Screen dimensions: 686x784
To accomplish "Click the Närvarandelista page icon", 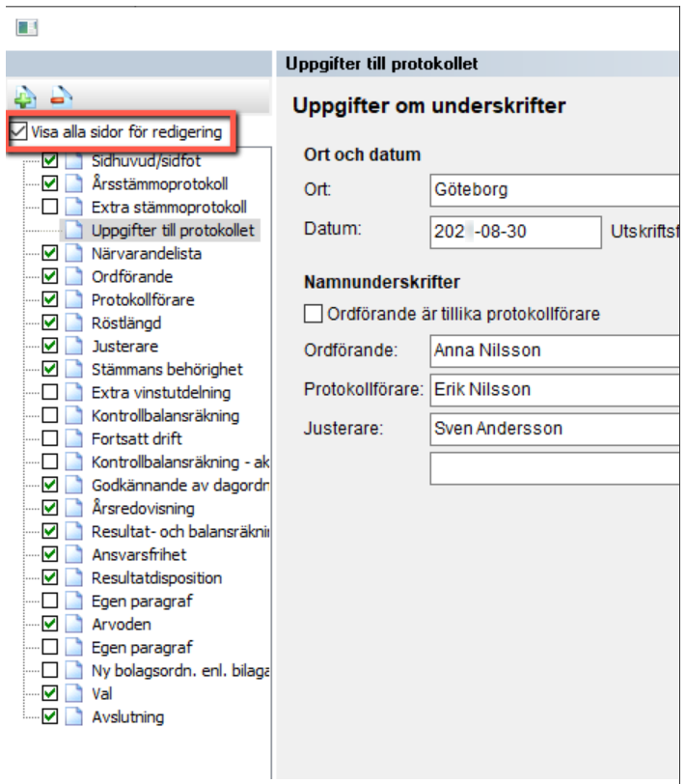I will pos(74,253).
